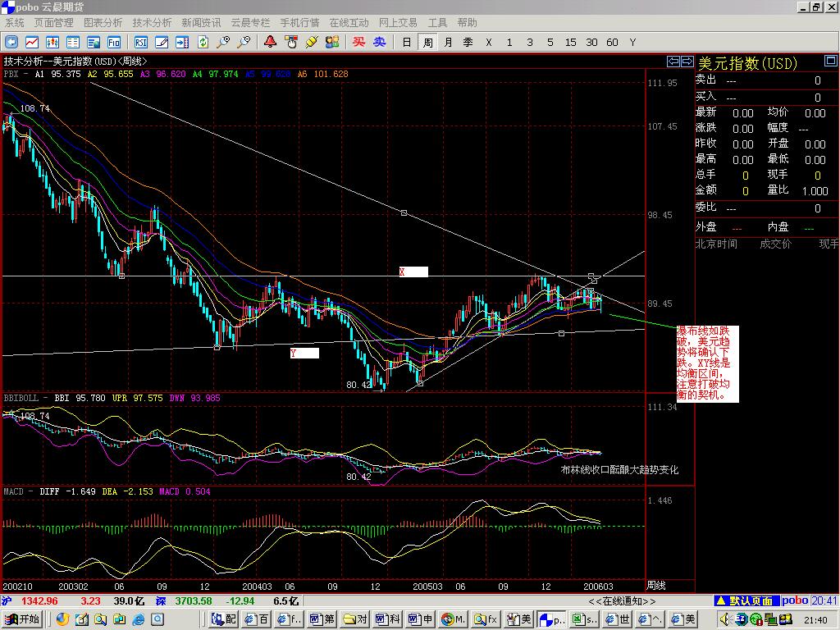
Task: Toggle the side panel arrow icon
Action: (x=182, y=42)
